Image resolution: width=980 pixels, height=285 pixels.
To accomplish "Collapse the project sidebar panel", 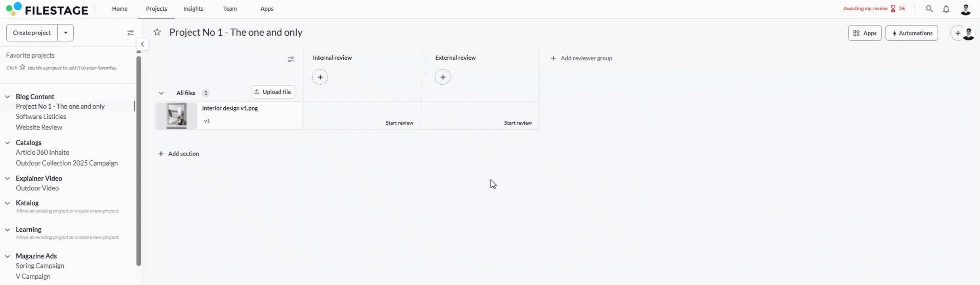I will (x=143, y=44).
